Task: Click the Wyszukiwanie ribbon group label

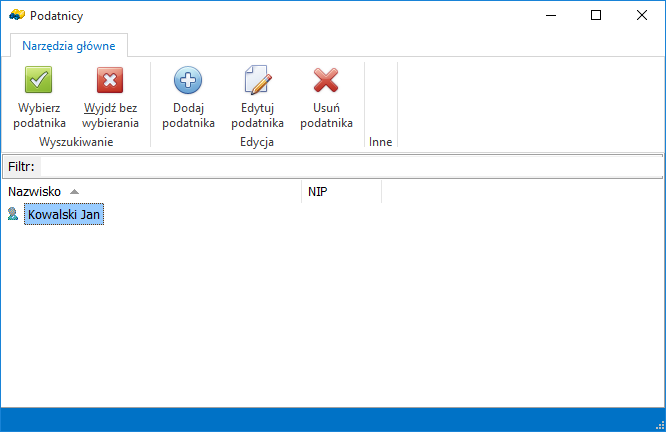Action: click(76, 142)
